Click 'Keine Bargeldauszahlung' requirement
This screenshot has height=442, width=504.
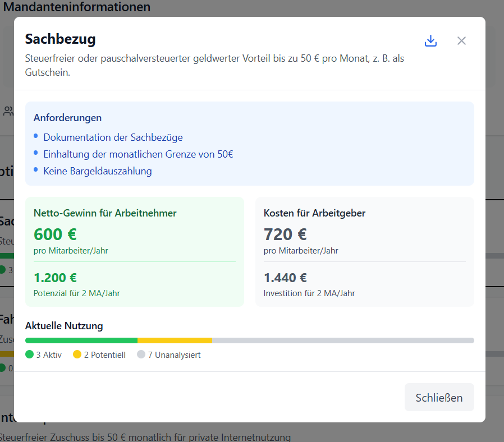click(x=98, y=171)
